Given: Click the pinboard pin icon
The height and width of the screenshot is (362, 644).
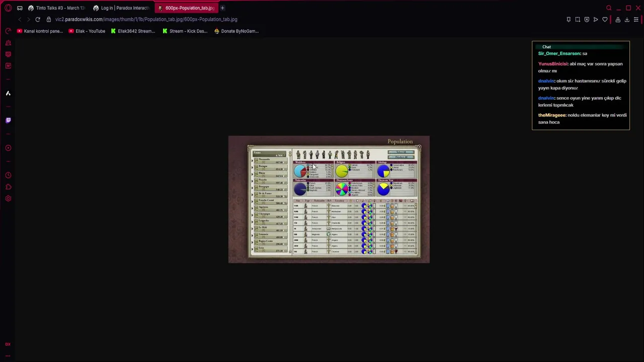Looking at the screenshot, I should coord(569,20).
